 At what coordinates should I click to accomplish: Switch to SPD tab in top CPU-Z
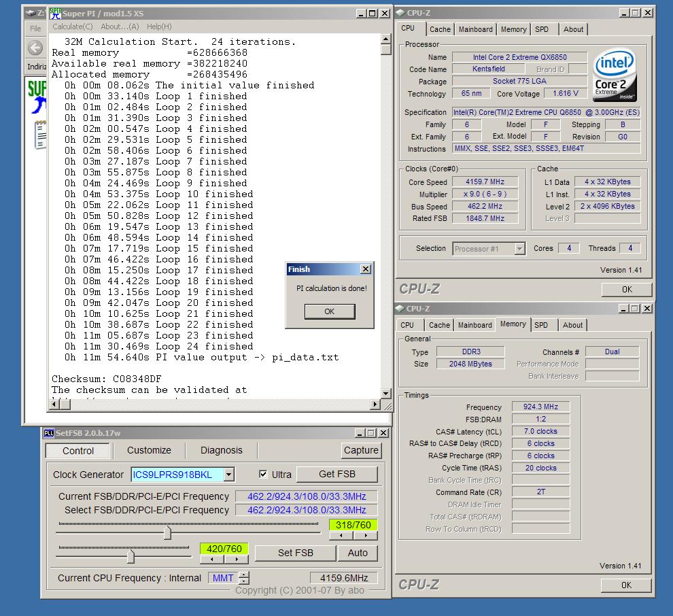[x=542, y=29]
